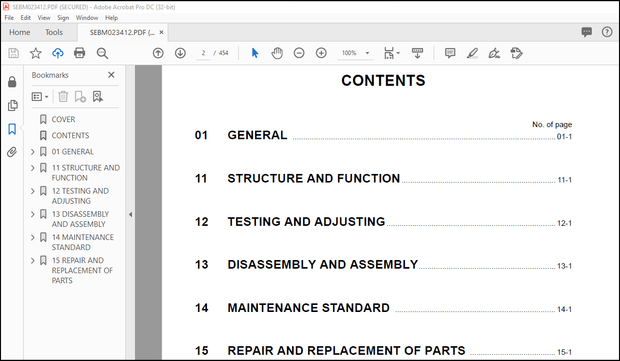The width and height of the screenshot is (620, 361).
Task: Open Attachments paperclip panel
Action: (x=12, y=152)
